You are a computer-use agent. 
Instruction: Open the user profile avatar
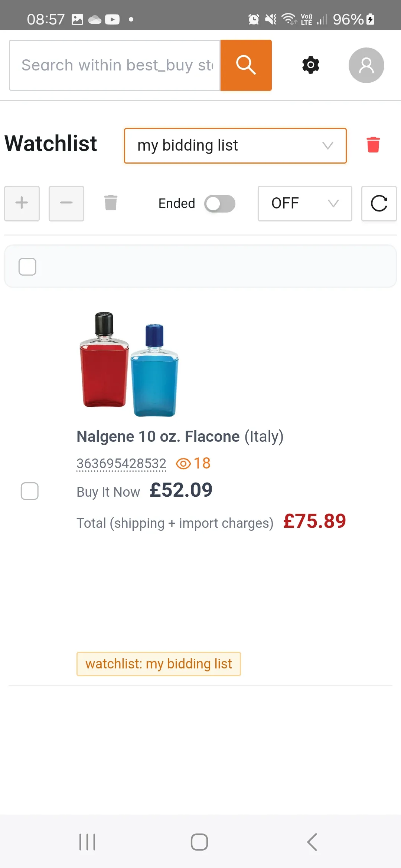click(366, 65)
